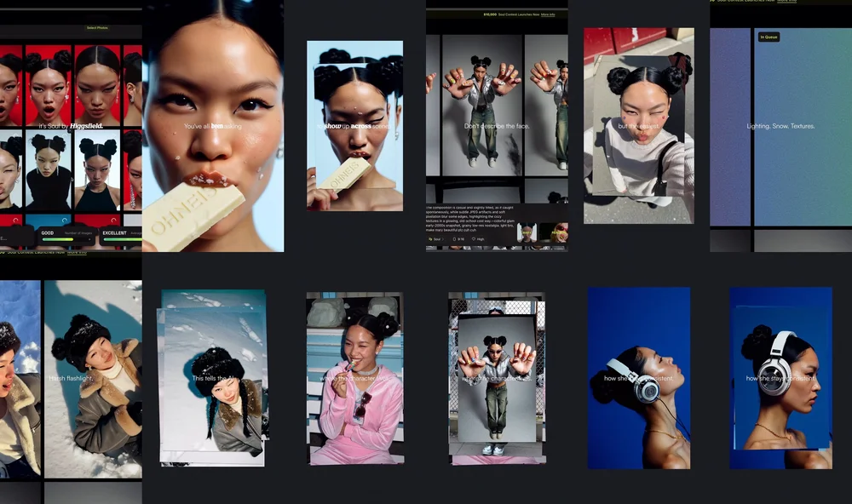Image resolution: width=852 pixels, height=504 pixels.
Task: Open the winking girl in snow photo
Action: click(x=213, y=378)
